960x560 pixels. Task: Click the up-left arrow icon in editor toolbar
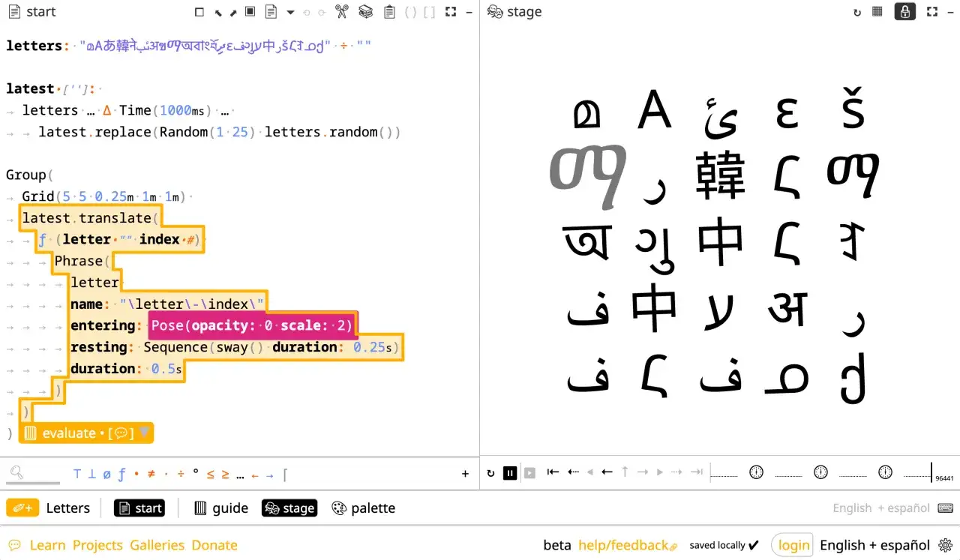(x=217, y=12)
